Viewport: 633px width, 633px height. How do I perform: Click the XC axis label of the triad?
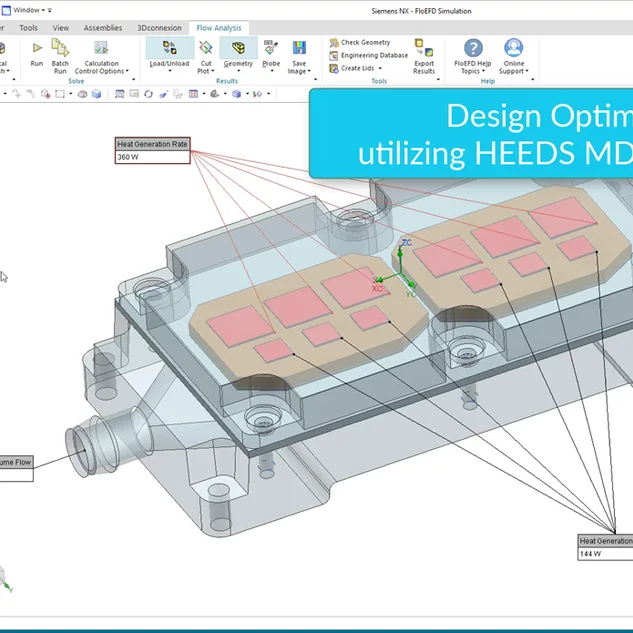click(377, 289)
